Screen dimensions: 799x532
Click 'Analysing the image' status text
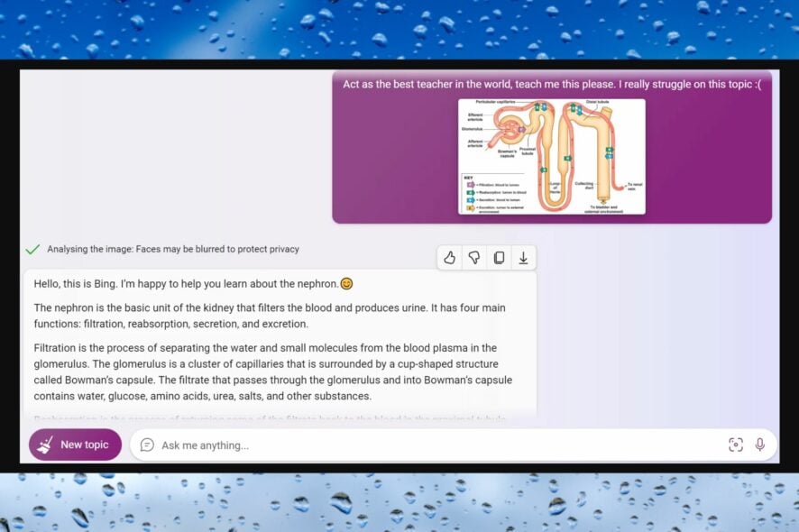pos(173,249)
